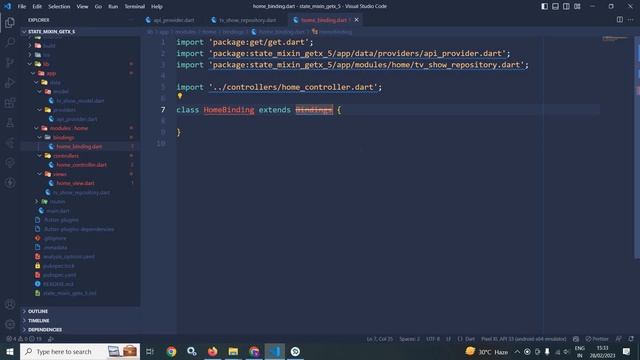
Task: Click the notifications bell in status bar
Action: point(631,339)
